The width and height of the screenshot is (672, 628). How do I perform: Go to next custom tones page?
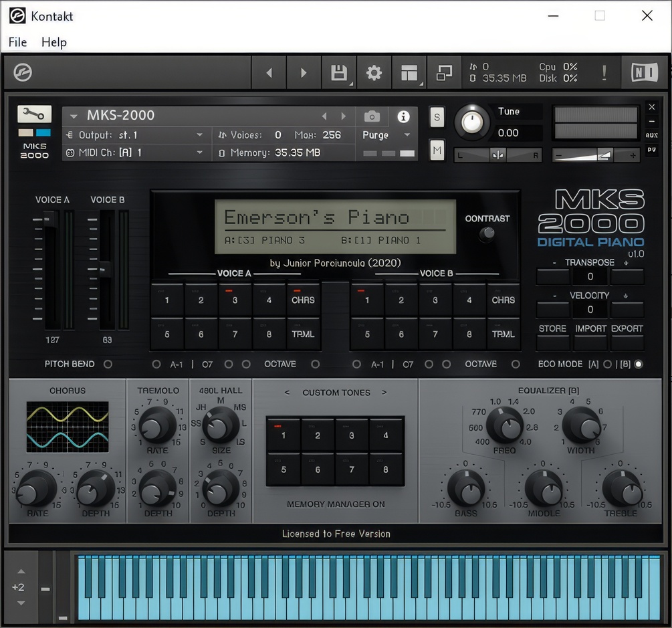pos(384,392)
